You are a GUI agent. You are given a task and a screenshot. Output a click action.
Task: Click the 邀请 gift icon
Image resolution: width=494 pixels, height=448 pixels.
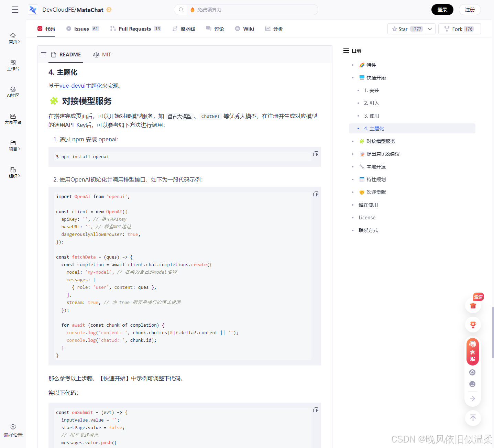pyautogui.click(x=473, y=305)
